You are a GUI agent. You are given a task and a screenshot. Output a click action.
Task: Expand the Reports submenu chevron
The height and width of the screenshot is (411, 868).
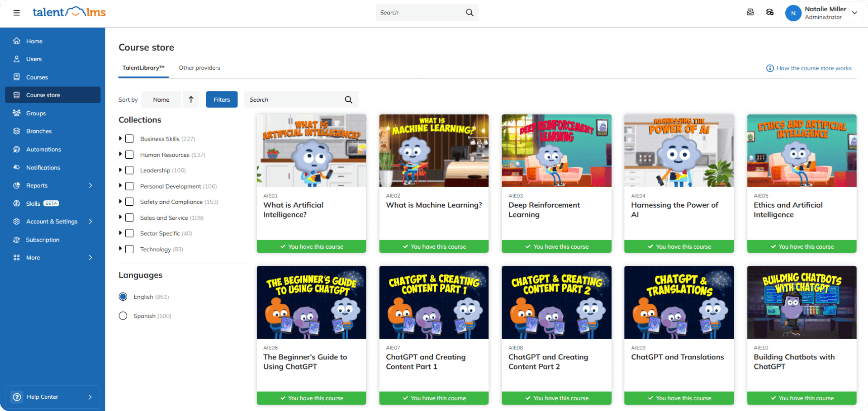[x=90, y=185]
